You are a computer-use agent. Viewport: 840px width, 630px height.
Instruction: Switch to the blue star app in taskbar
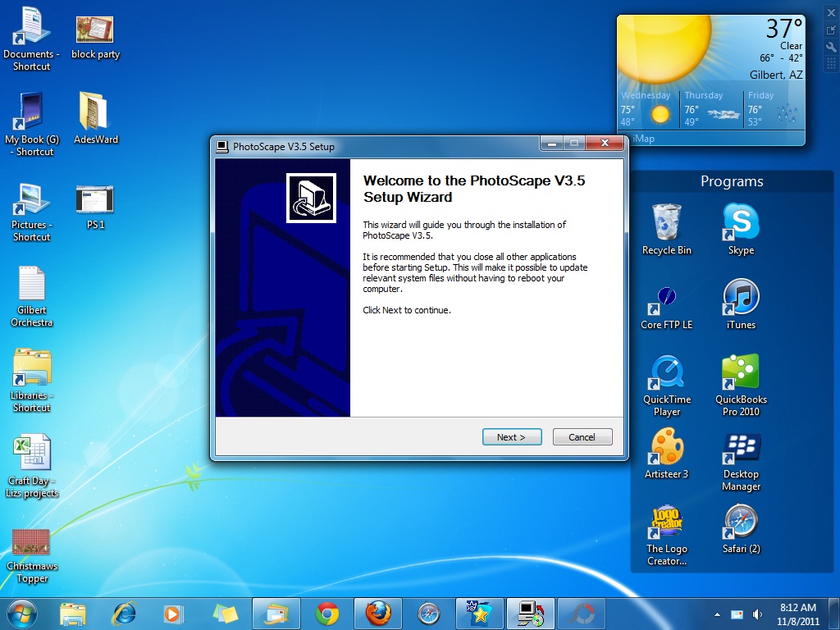(x=479, y=614)
